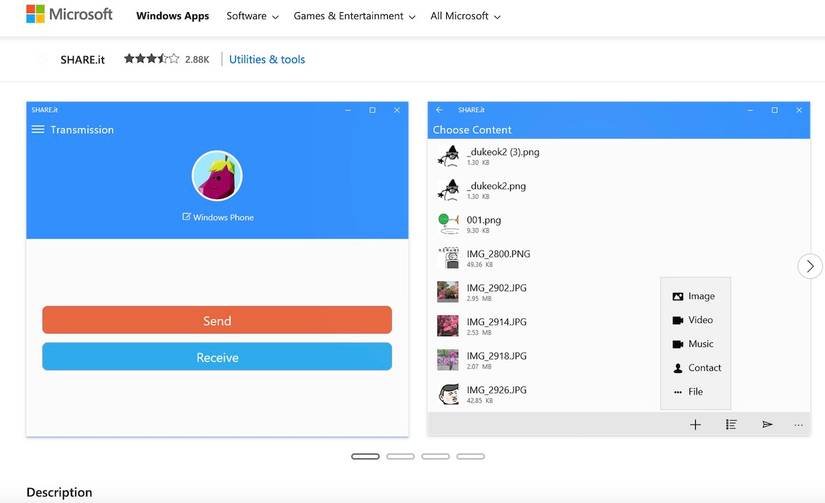Select the IMG_2914.JPG file thumbnail
Image resolution: width=825 pixels, height=503 pixels.
tap(448, 326)
